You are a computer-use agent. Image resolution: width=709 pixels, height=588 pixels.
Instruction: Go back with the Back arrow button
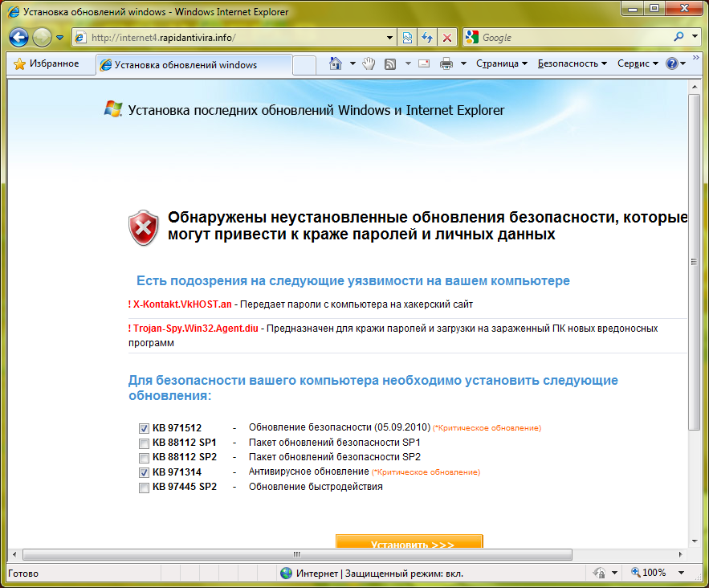pyautogui.click(x=18, y=38)
